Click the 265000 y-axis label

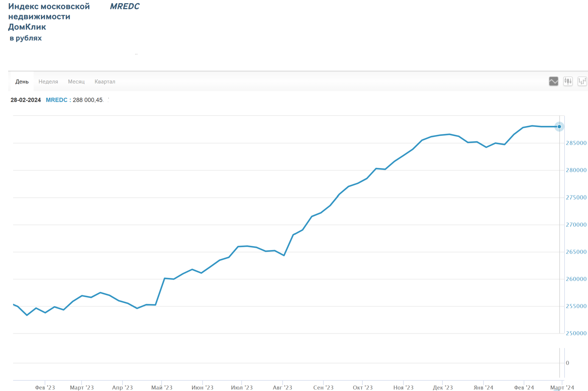coord(576,252)
